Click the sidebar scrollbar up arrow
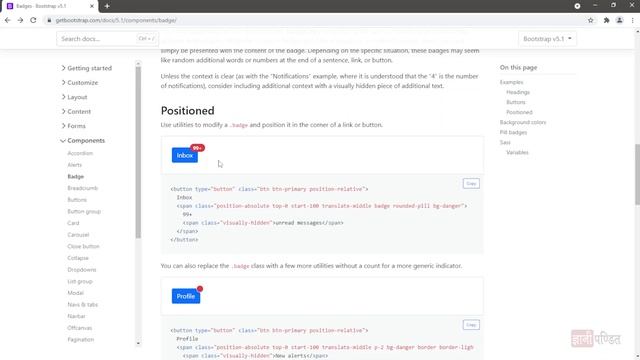Screen dimensions: 640x360 click(138, 63)
